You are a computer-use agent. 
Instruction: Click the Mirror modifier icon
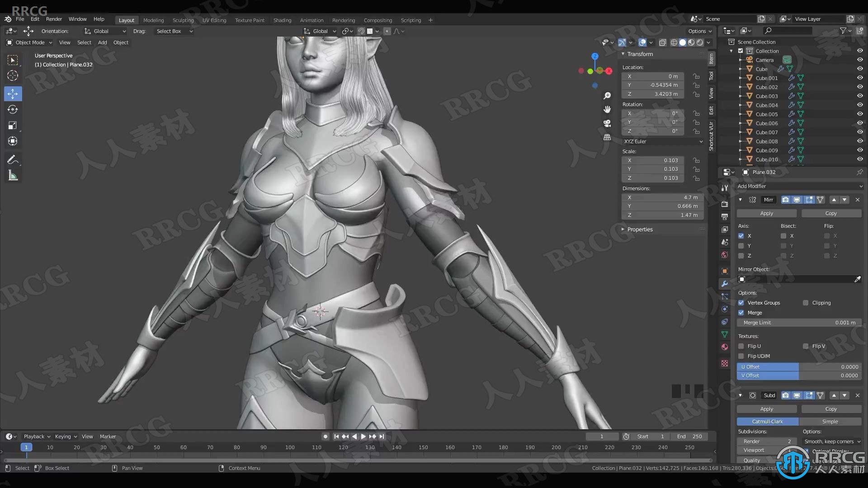[x=752, y=199]
